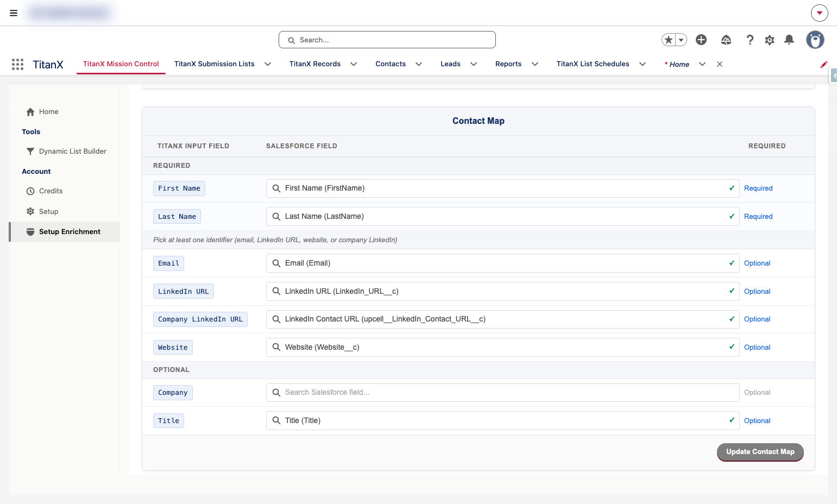The width and height of the screenshot is (837, 504).
Task: Click the empty Company Salesforce field search
Action: point(503,393)
